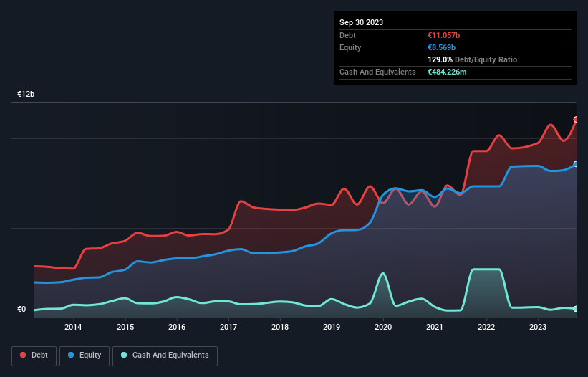Click the 2019 x-axis label
Screen dimensions: 588x377
click(x=332, y=327)
